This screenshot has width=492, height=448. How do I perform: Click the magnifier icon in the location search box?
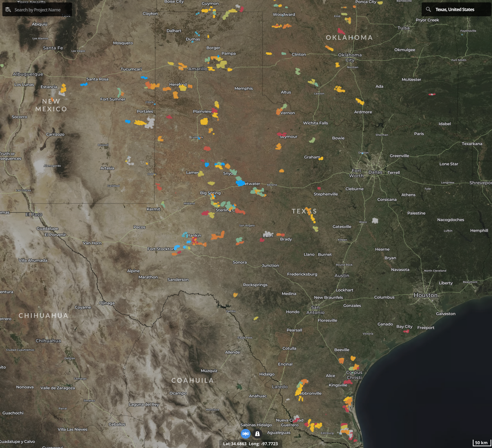point(429,9)
